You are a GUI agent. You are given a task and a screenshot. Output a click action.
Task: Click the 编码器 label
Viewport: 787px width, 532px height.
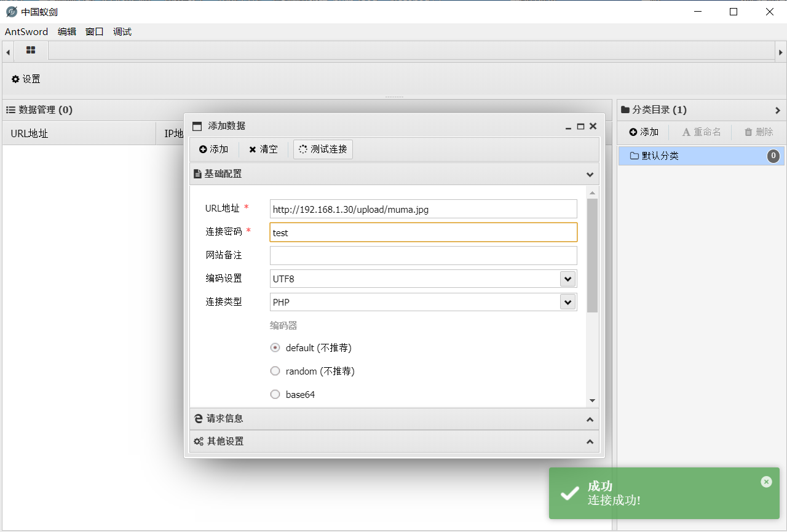tap(283, 325)
